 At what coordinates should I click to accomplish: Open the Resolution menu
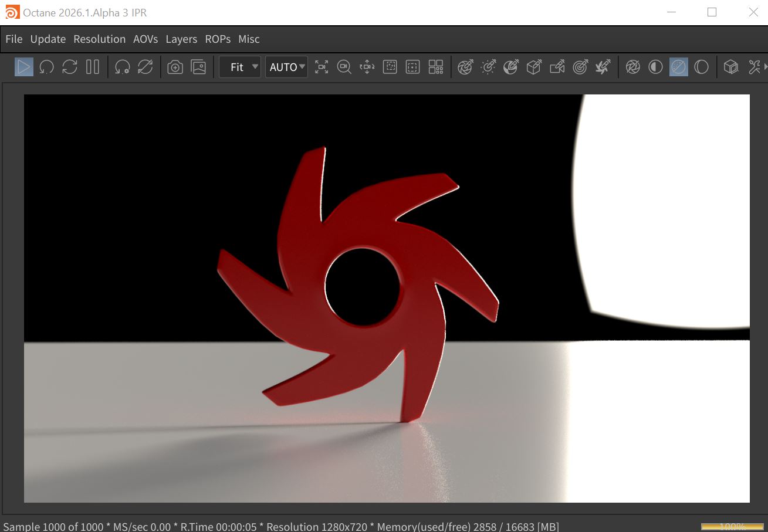[99, 39]
